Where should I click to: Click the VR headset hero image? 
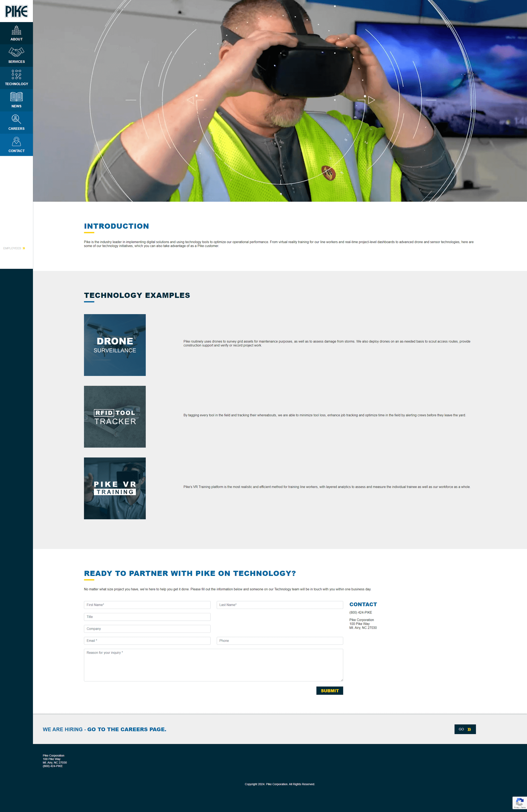pyautogui.click(x=280, y=101)
